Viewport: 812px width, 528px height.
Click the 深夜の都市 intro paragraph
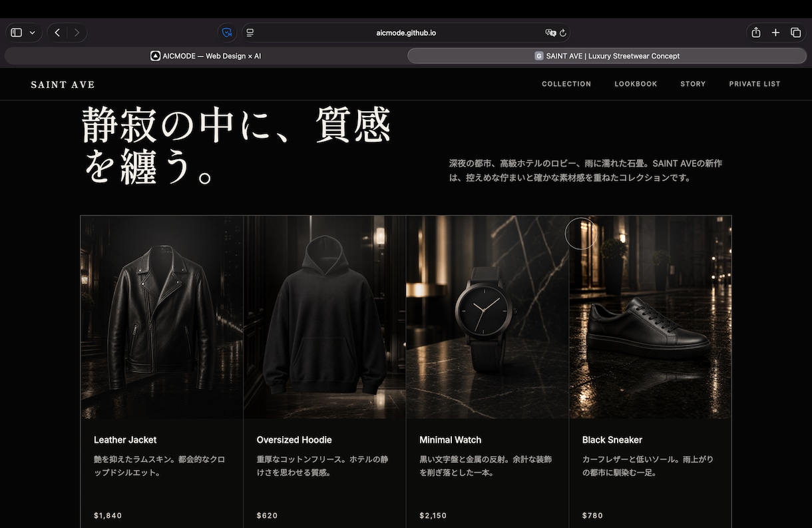586,170
